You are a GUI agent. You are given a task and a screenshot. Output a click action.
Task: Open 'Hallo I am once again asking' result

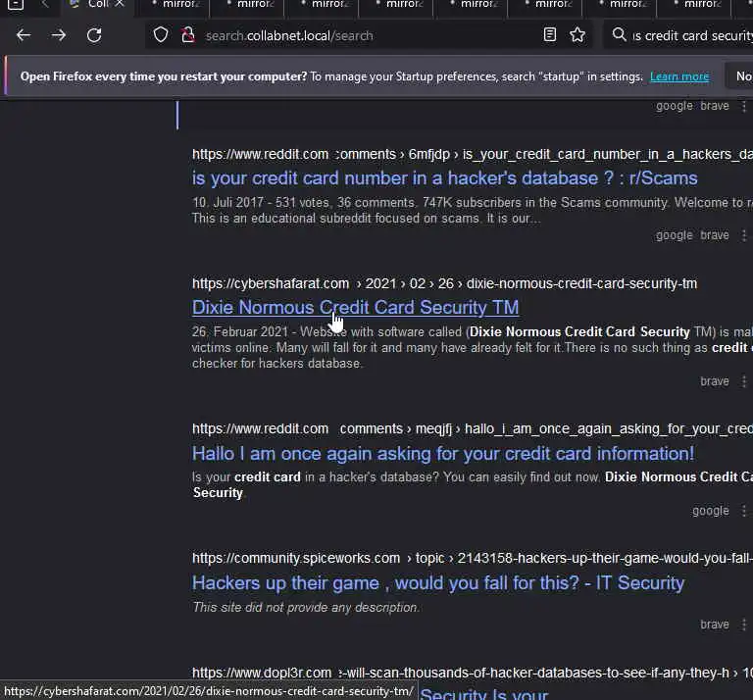coord(443,453)
